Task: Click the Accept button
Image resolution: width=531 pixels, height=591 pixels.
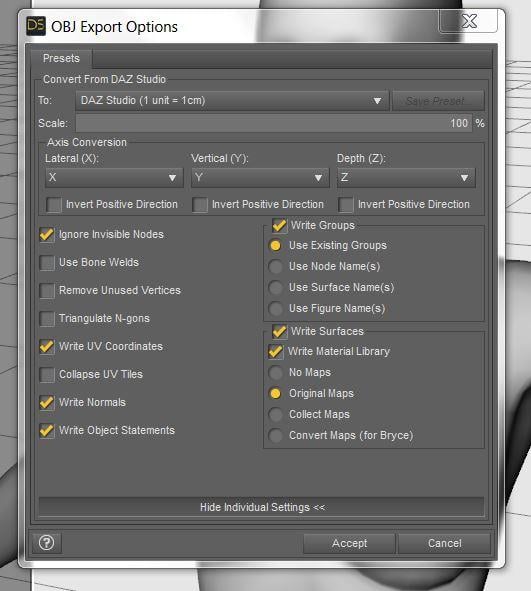Action: 349,543
